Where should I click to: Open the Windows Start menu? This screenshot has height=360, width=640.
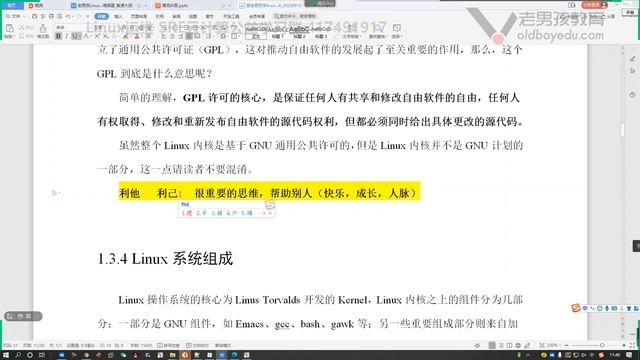pos(6,355)
